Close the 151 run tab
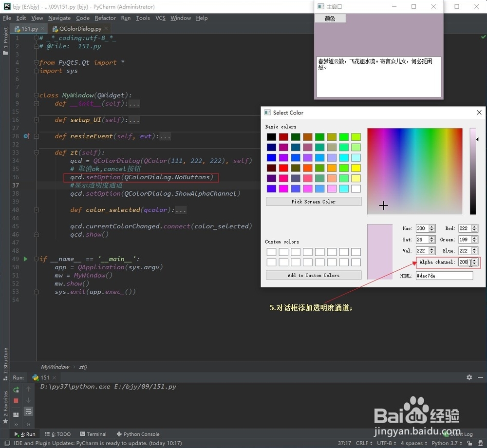Image resolution: width=487 pixels, height=448 pixels. coord(55,377)
